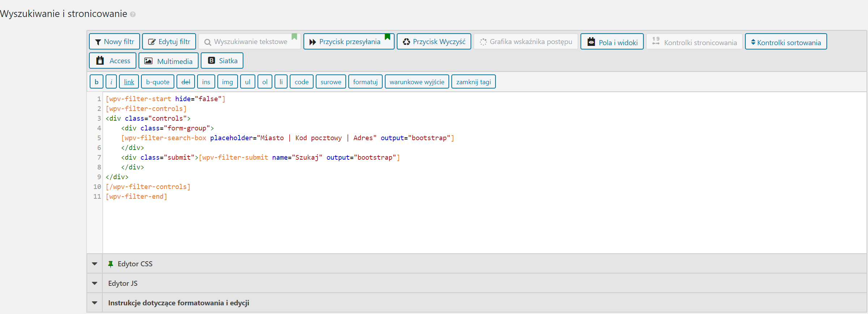Click the Edytor CSS label
Viewport: 868px width, 314px height.
click(135, 264)
